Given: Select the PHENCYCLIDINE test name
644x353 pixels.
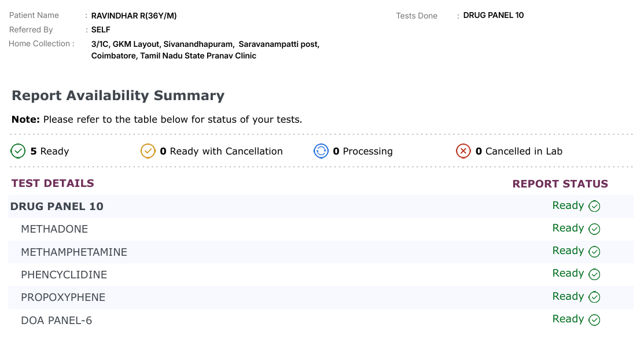Looking at the screenshot, I should pos(64,275).
